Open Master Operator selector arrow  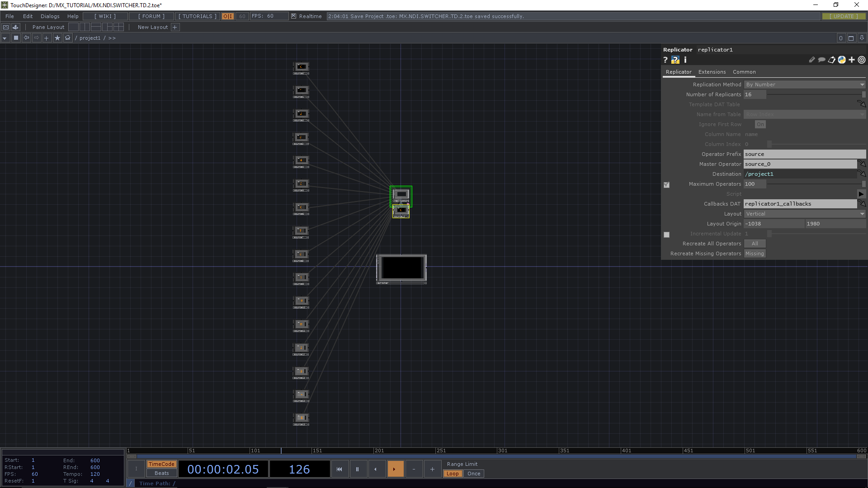[862, 164]
